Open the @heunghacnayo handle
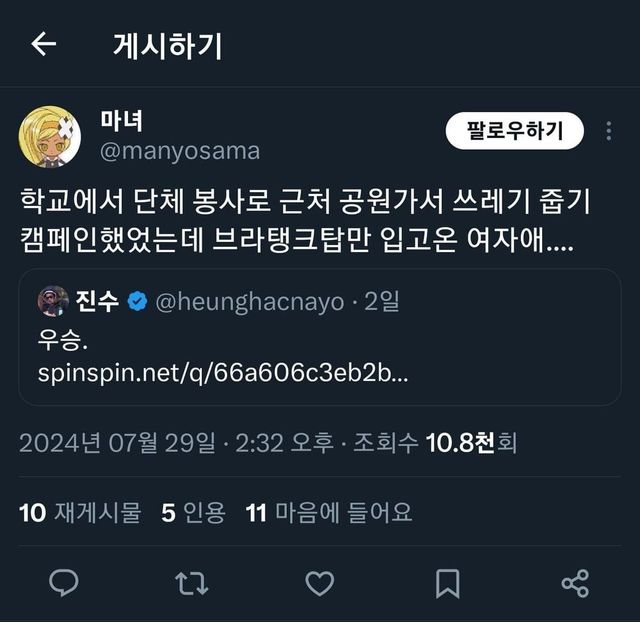Image resolution: width=640 pixels, height=622 pixels. coord(250,302)
